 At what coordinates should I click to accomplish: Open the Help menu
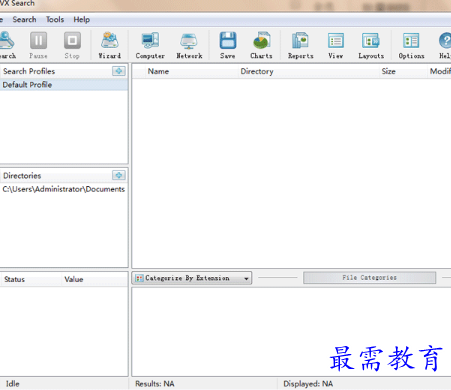(82, 20)
